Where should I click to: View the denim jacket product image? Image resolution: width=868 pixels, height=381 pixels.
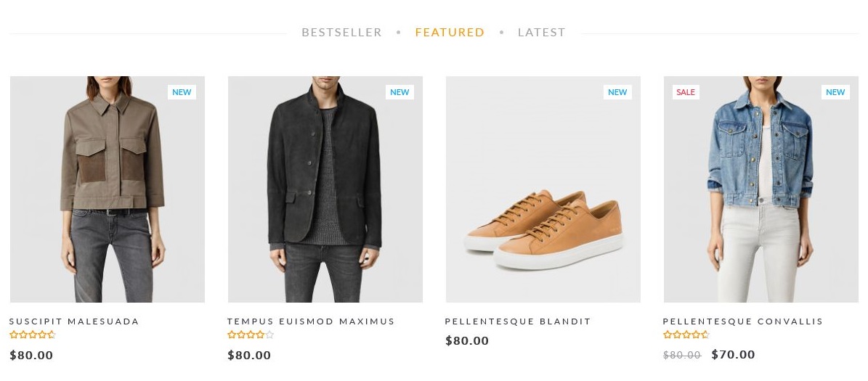coord(761,189)
